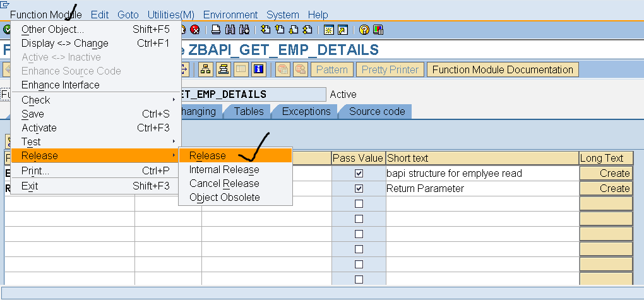Select Enhance Interface menu entry

[x=95, y=85]
